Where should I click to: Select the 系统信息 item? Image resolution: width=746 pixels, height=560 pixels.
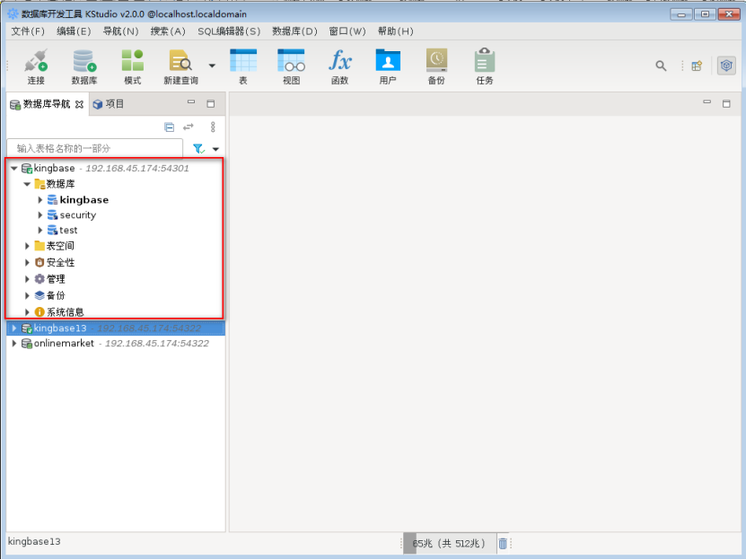[x=59, y=312]
